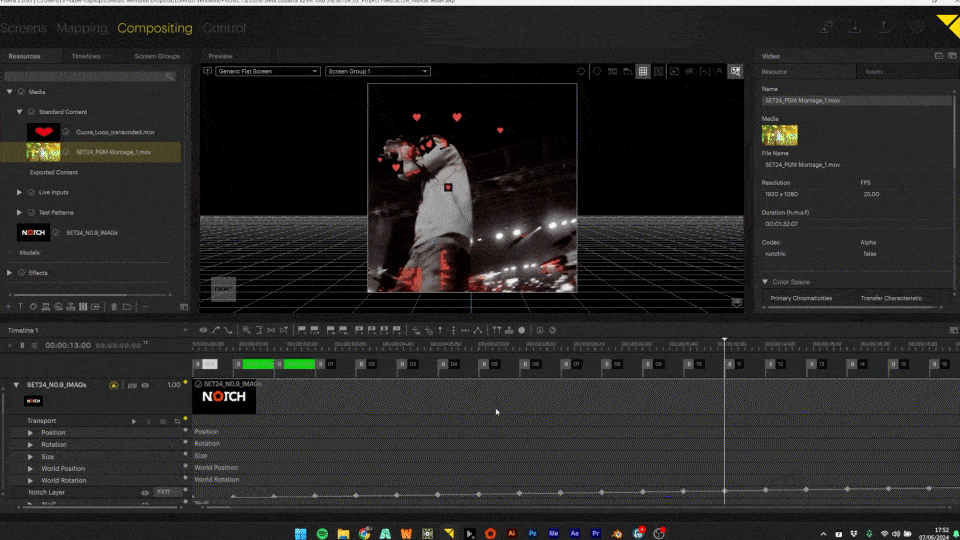
Task: Click the resources search field
Action: pyautogui.click(x=90, y=77)
